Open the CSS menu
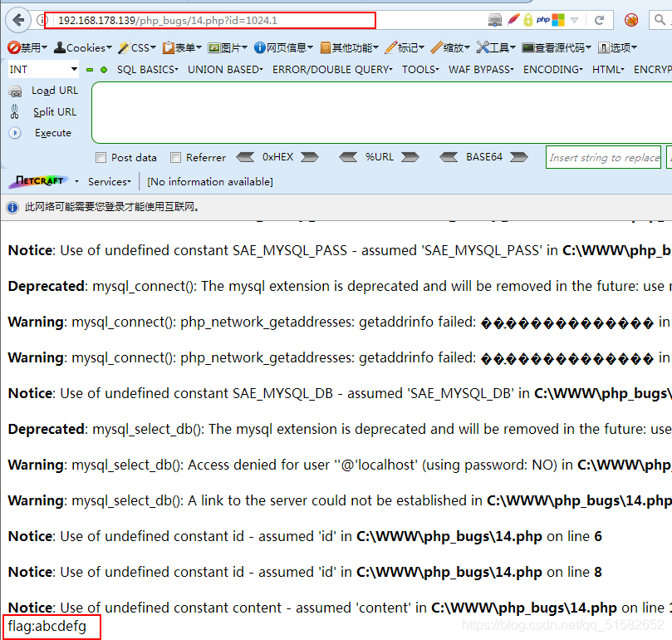 pyautogui.click(x=137, y=47)
